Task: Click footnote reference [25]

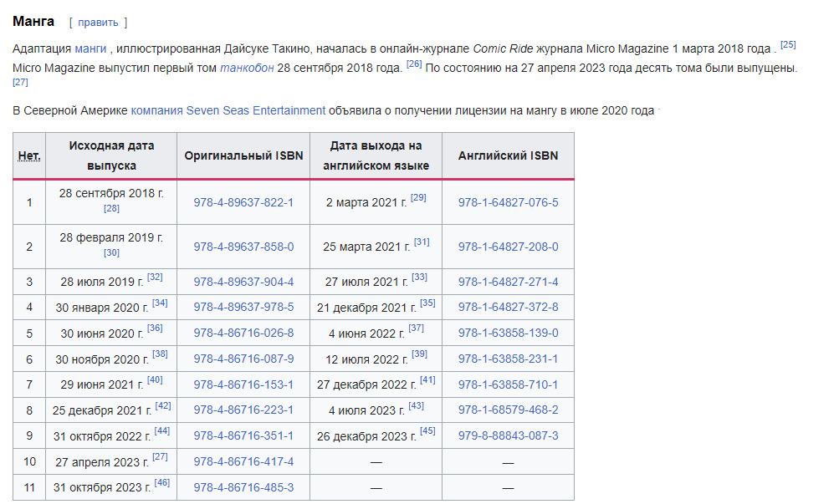Action: click(788, 44)
